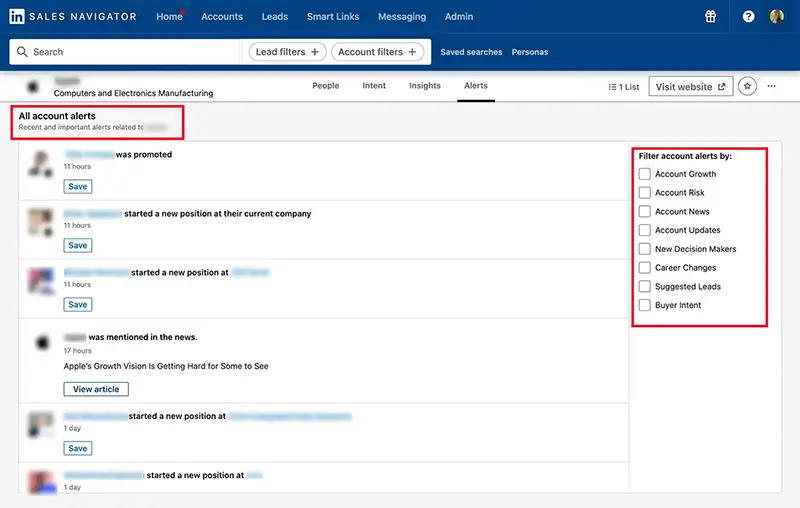Click '17 hours' timestamp
The width and height of the screenshot is (800, 508).
pyautogui.click(x=78, y=351)
